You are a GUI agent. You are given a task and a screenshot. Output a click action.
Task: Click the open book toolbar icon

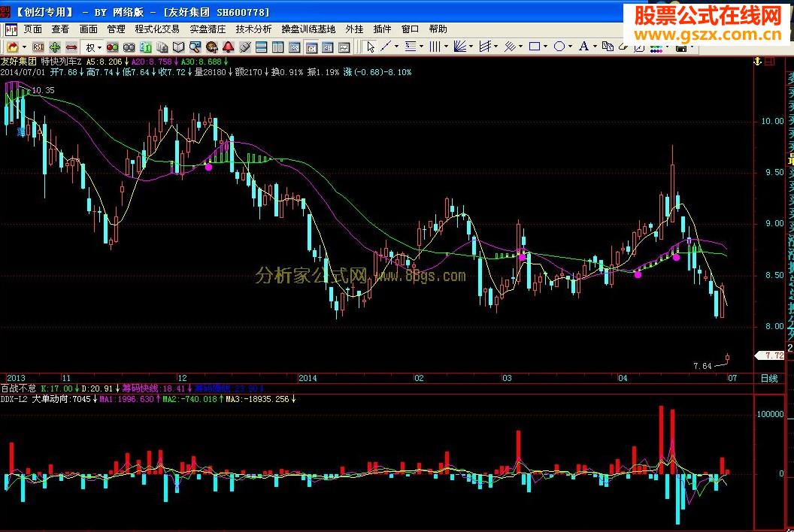(x=178, y=47)
